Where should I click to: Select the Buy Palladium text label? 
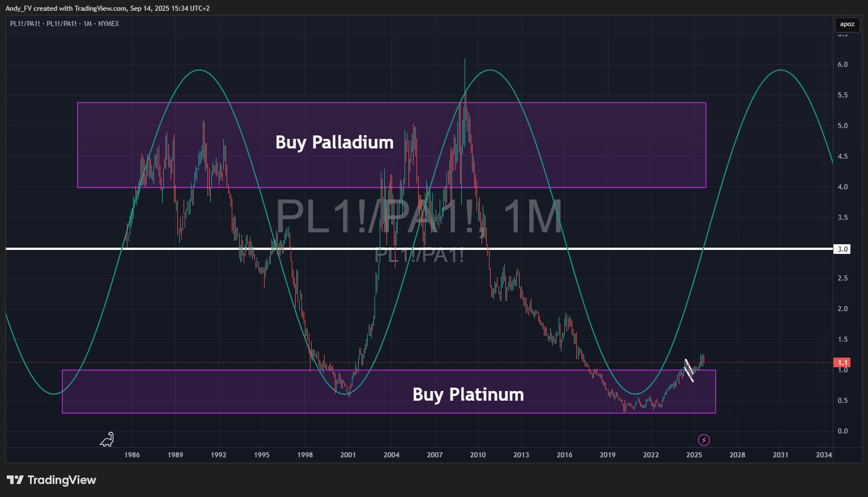(334, 142)
